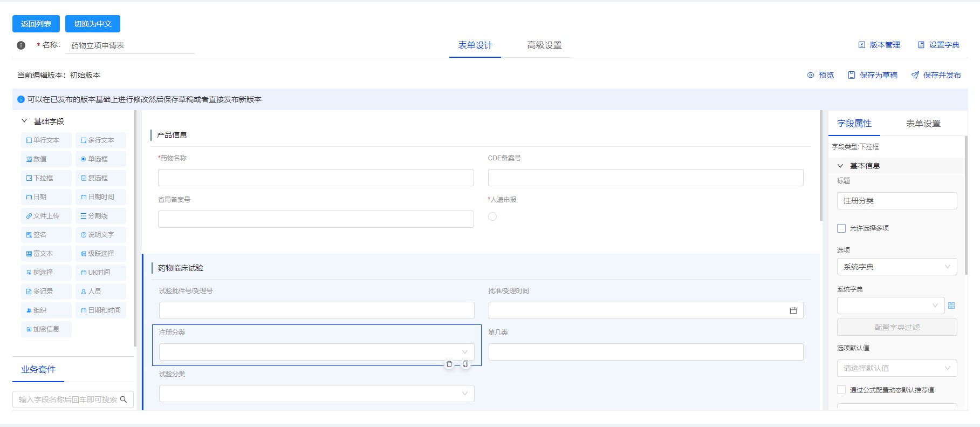
Task: Click the search icon in field search box
Action: pyautogui.click(x=124, y=399)
